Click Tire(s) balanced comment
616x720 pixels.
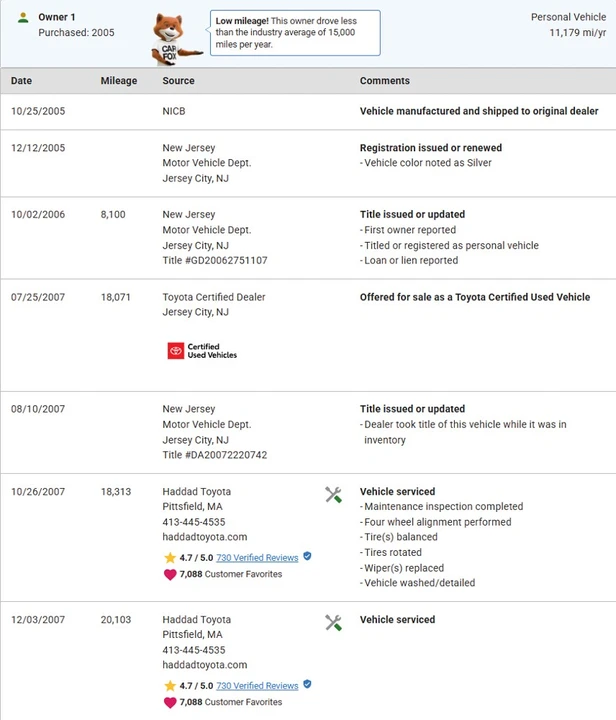click(x=400, y=537)
